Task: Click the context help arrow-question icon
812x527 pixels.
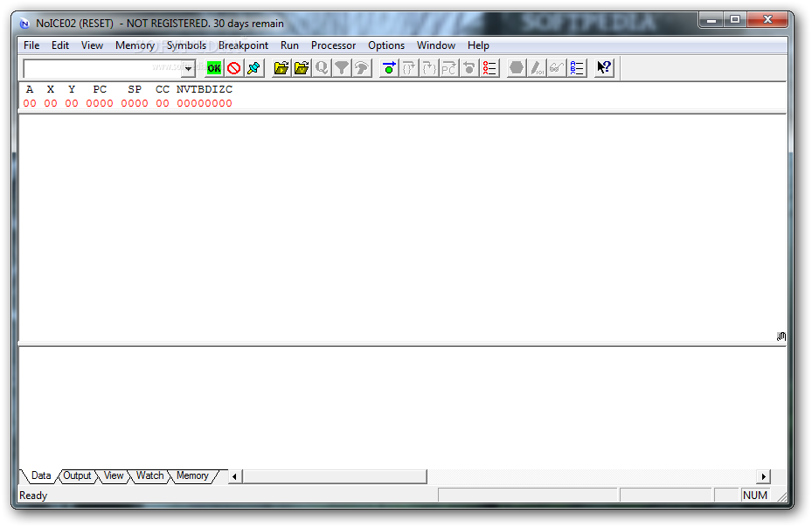Action: tap(604, 68)
